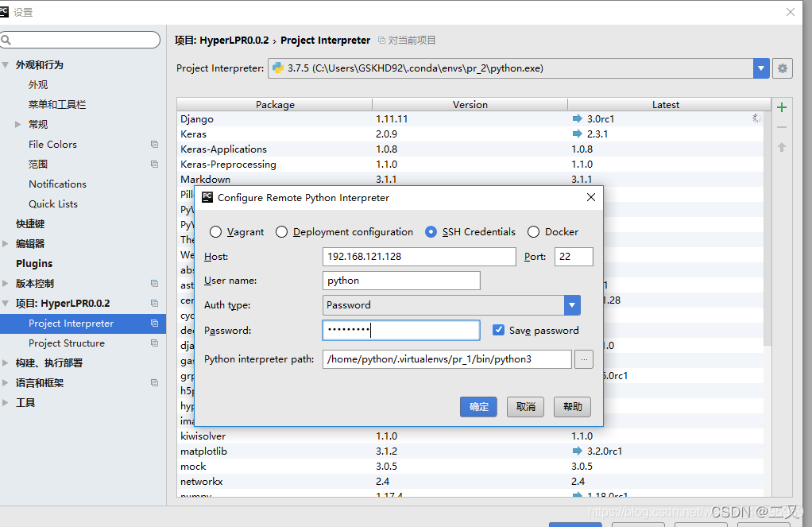Viewport: 812px width, 527px height.
Task: Click the 确定 button in the dialog
Action: pos(478,407)
